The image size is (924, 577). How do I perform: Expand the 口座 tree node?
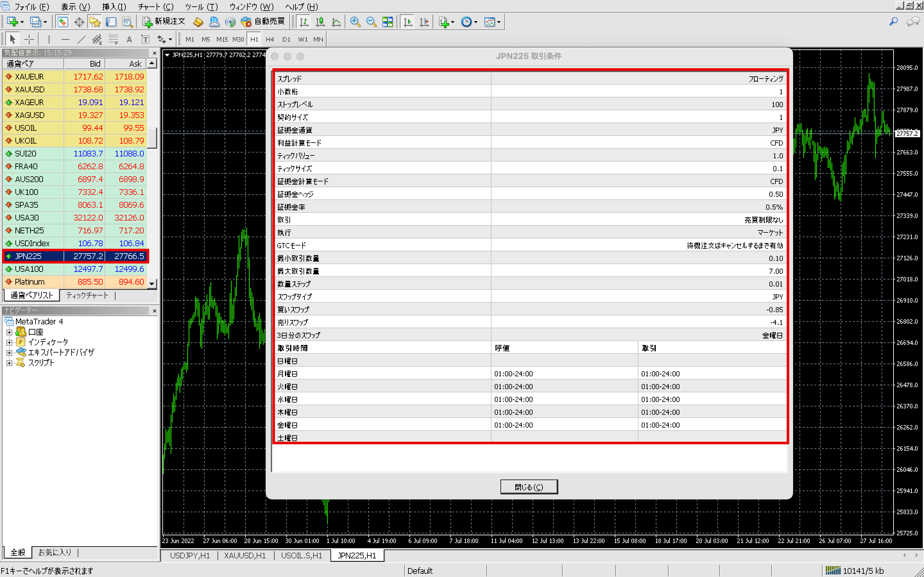[x=9, y=332]
